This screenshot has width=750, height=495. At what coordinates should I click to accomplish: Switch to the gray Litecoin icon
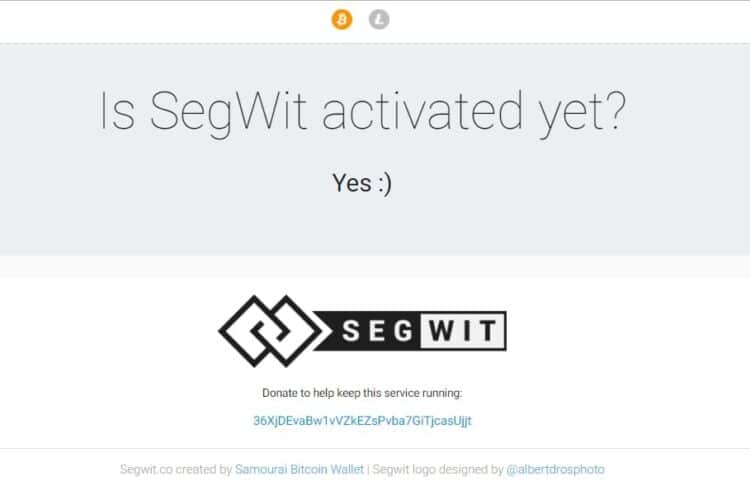(379, 19)
